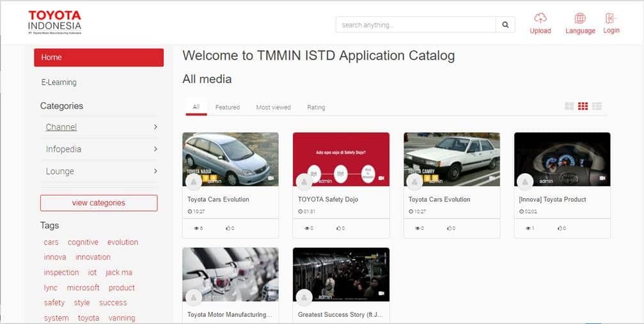Click the Greatest Success Story title
The image size is (644, 324).
[x=340, y=314]
